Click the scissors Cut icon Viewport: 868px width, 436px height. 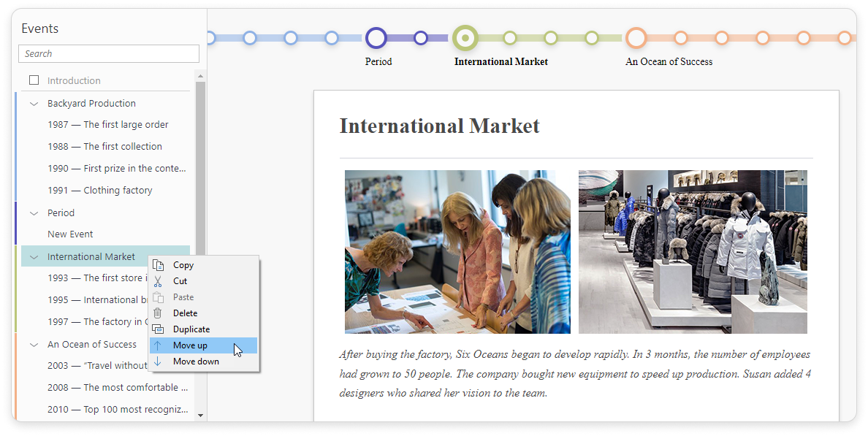tap(158, 281)
